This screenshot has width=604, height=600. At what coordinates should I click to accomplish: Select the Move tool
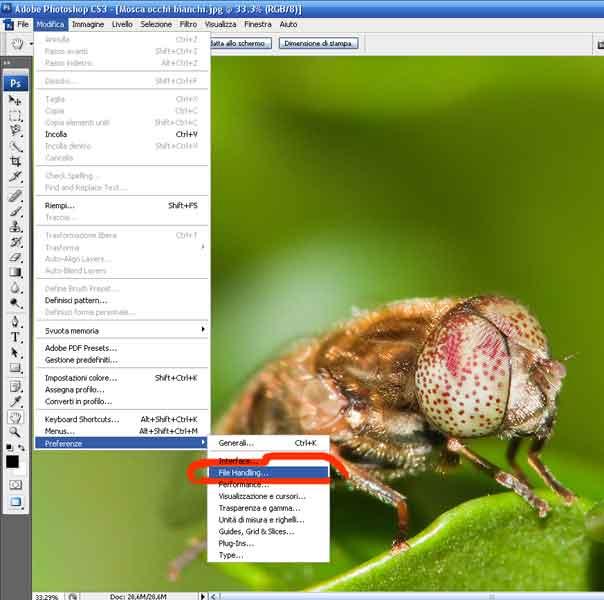point(15,101)
